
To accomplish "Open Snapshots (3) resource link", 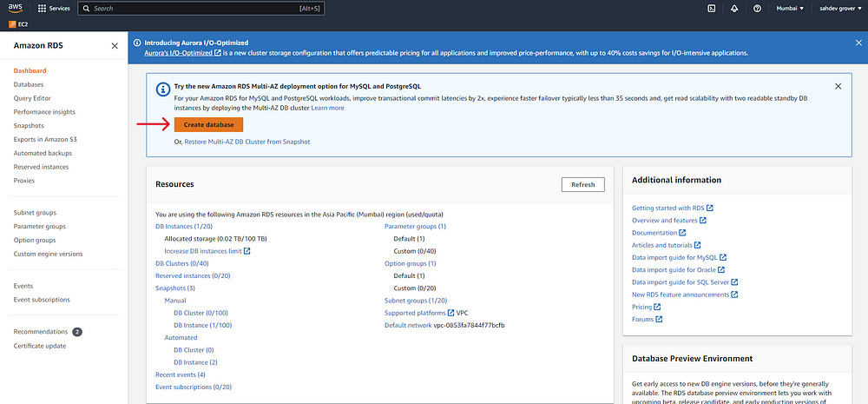I will 175,288.
